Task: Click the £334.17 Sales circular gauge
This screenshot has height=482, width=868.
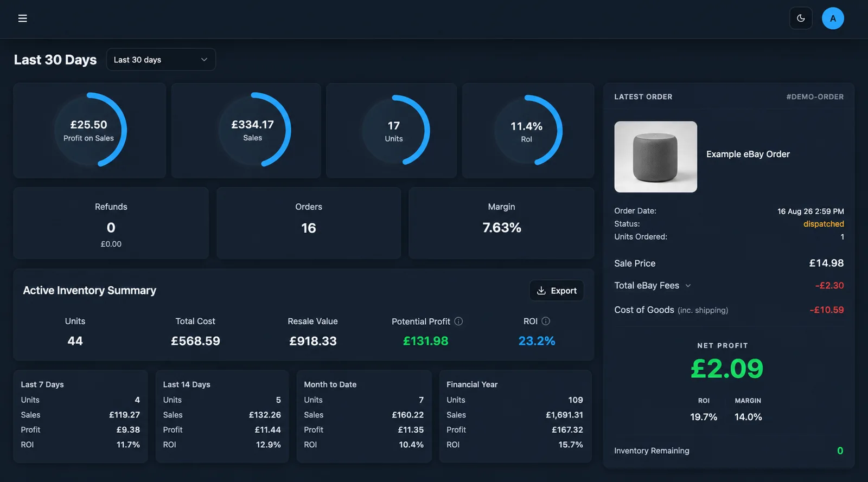Action: click(x=253, y=130)
